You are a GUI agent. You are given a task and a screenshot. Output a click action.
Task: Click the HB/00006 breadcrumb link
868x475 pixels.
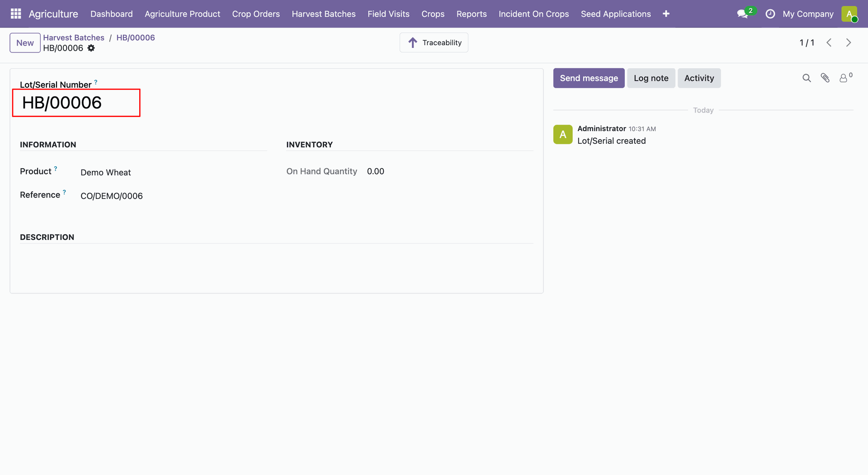click(136, 38)
